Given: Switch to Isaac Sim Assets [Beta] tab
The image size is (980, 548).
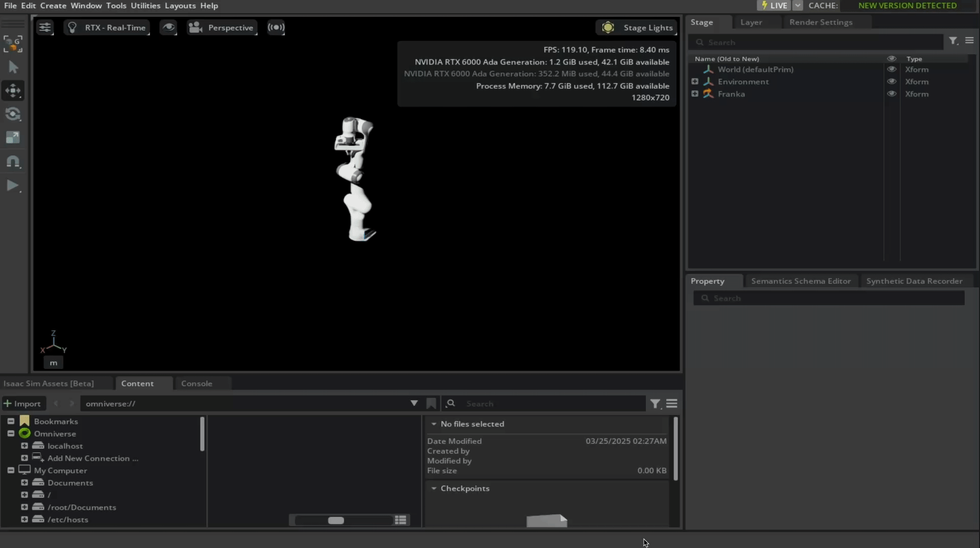Looking at the screenshot, I should (49, 383).
